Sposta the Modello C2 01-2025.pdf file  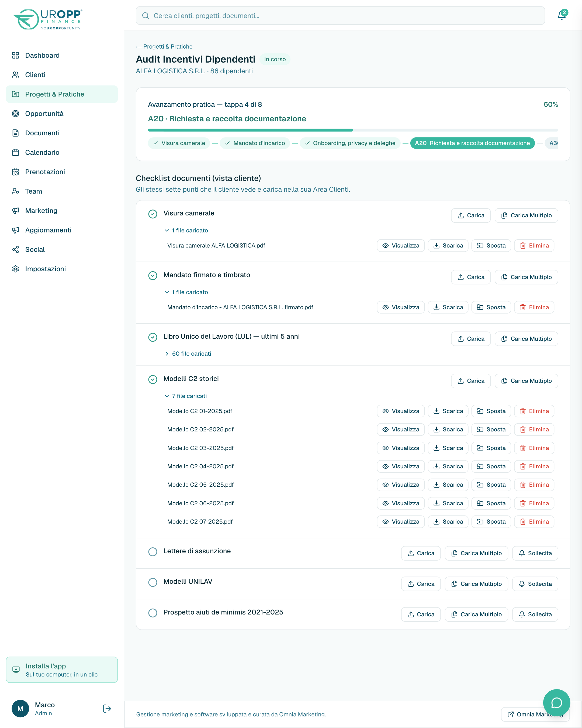pyautogui.click(x=491, y=411)
